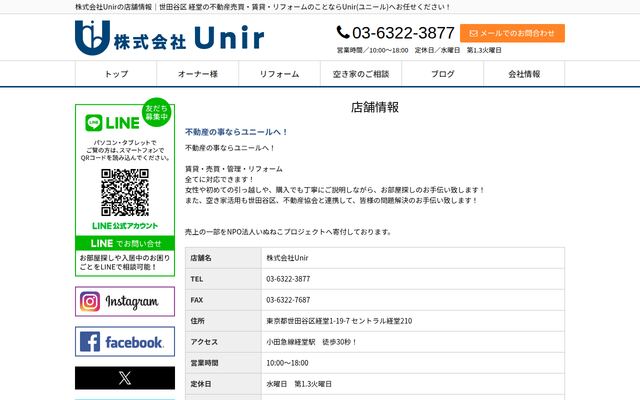Click the header phone number 03-6322-3877

click(403, 33)
